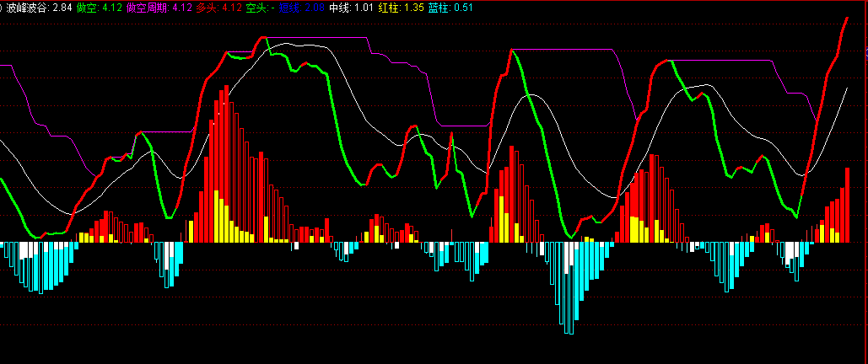Image resolution: width=868 pixels, height=364 pixels.
Task: Click the 蓝柱 value 0.51
Action: [462, 8]
